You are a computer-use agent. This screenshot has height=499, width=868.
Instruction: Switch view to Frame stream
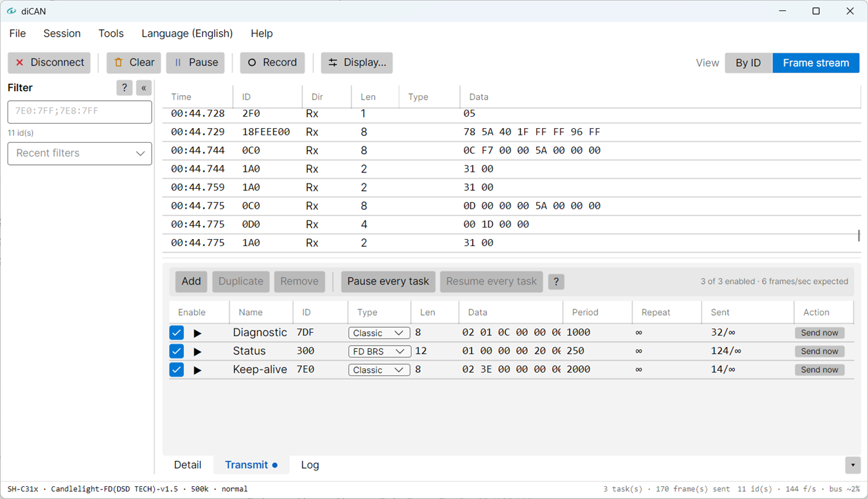815,63
